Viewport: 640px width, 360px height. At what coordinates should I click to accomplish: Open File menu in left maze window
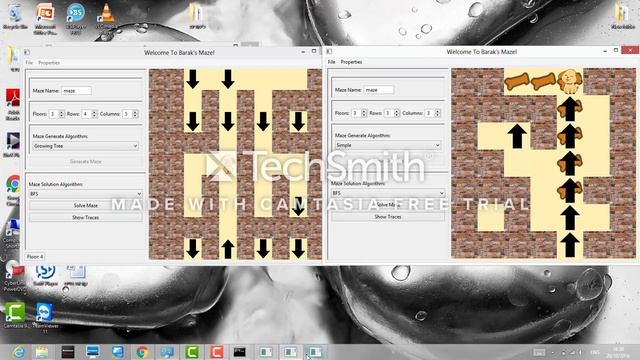(29, 63)
